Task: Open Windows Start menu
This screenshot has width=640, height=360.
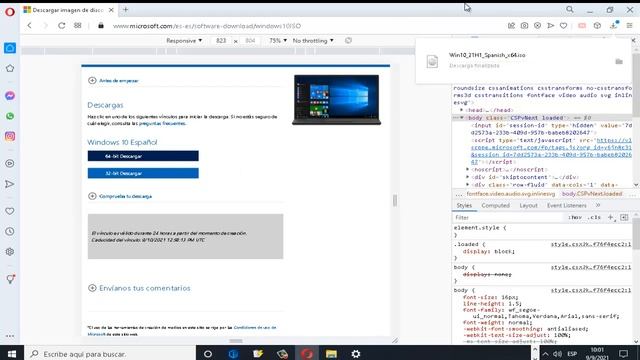Action: click(x=12, y=353)
